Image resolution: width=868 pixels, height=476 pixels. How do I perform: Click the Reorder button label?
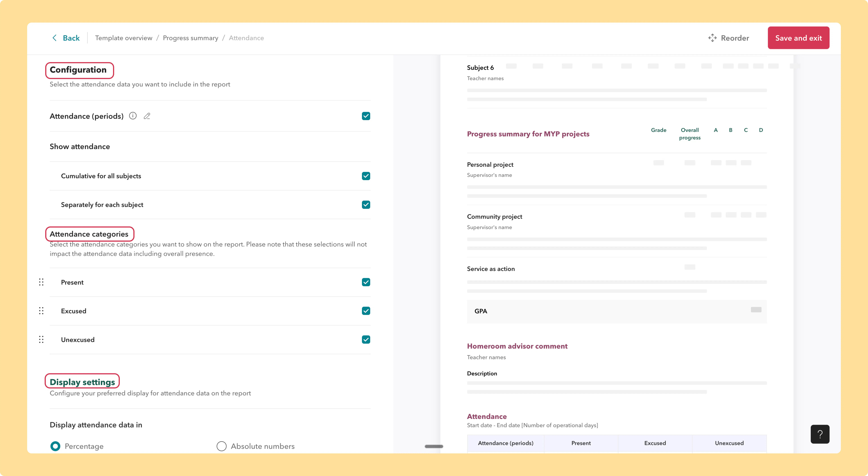[735, 38]
